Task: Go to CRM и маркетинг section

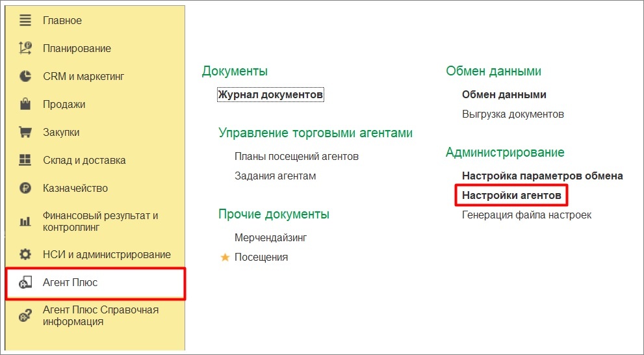Action: tap(83, 77)
